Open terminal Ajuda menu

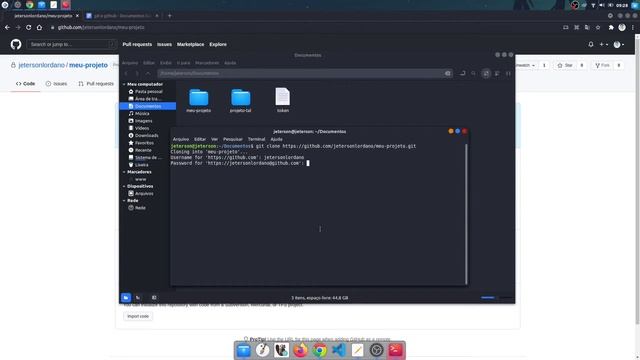(x=276, y=139)
